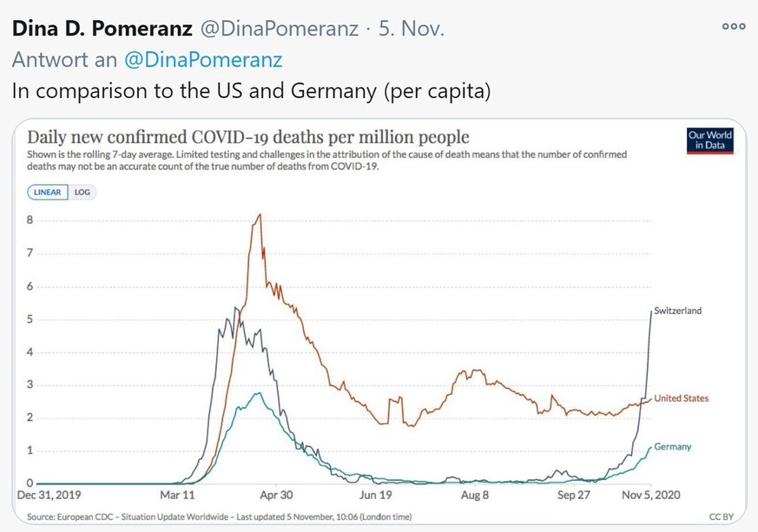Image resolution: width=758 pixels, height=532 pixels.
Task: Open Dina D. Pomeranz's profile name
Action: [x=101, y=29]
